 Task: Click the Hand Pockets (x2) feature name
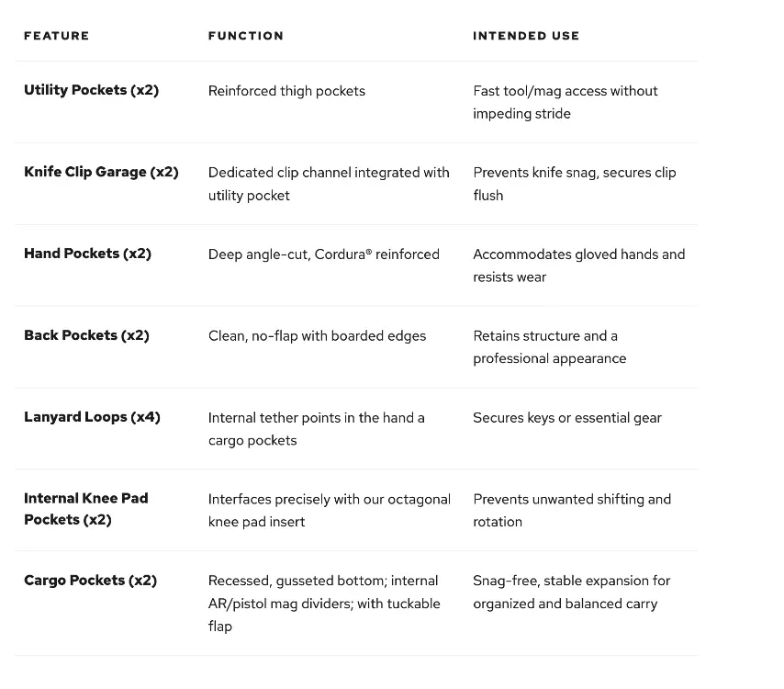(x=87, y=254)
